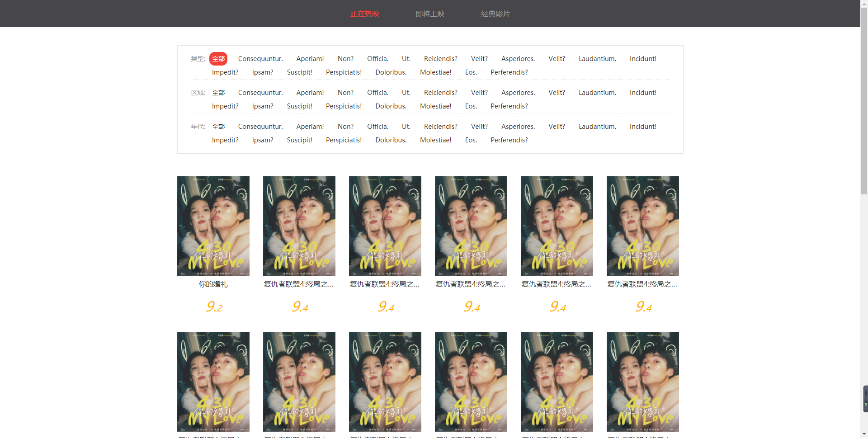Choose Ut. in the 区域 filter

pos(406,93)
